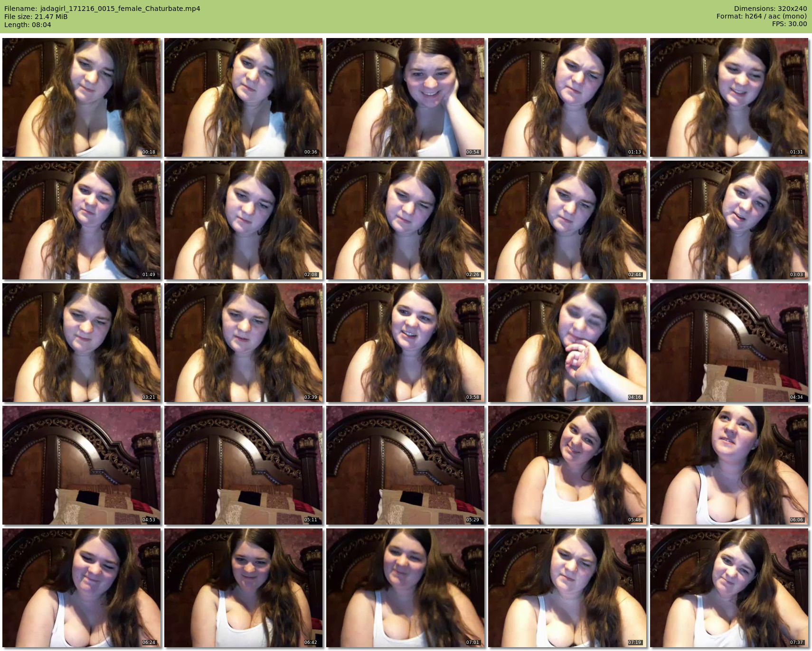The image size is (812, 651).
Task: Click the thumbnail at 07:01
Action: click(406, 588)
